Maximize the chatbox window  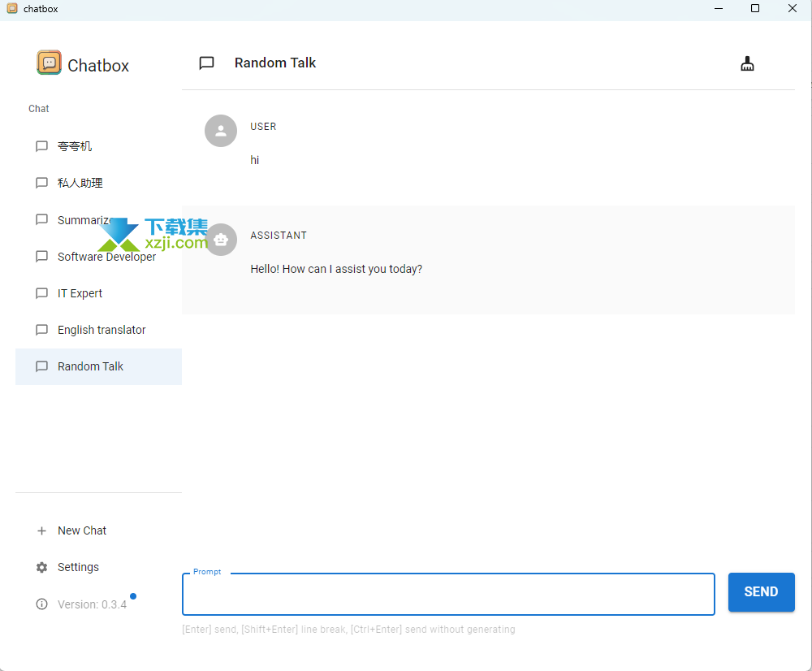coord(755,8)
